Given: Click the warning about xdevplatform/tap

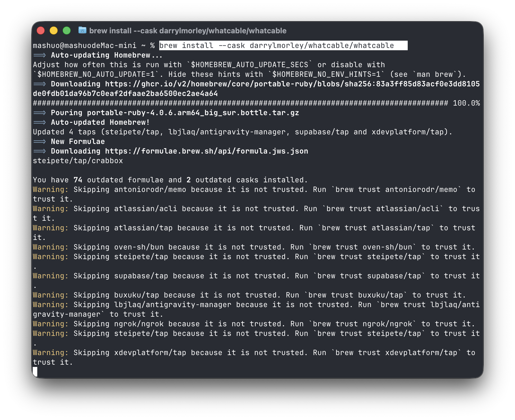Looking at the screenshot, I should [x=254, y=357].
